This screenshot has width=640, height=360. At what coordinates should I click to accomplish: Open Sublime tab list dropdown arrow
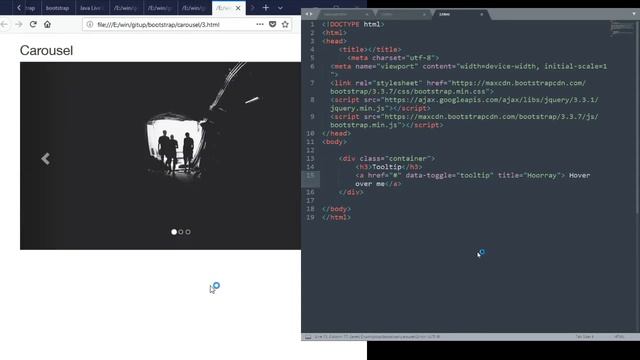pyautogui.click(x=634, y=14)
